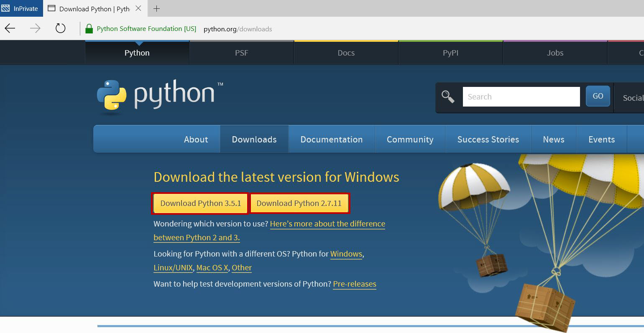Open the PyPI top navigation tab
The image size is (644, 333).
[451, 53]
